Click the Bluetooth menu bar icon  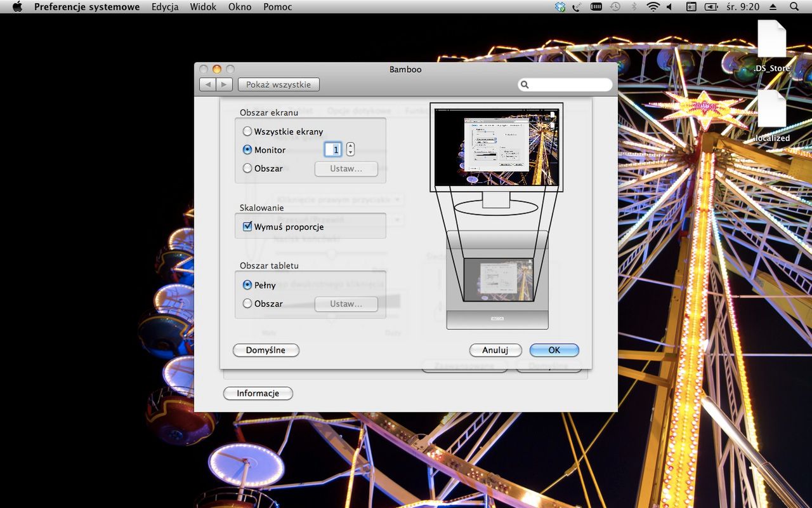click(634, 7)
